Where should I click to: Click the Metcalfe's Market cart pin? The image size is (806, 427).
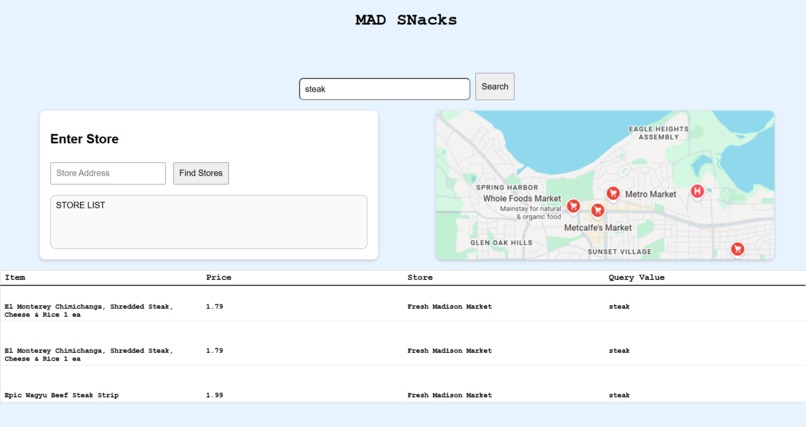point(597,210)
